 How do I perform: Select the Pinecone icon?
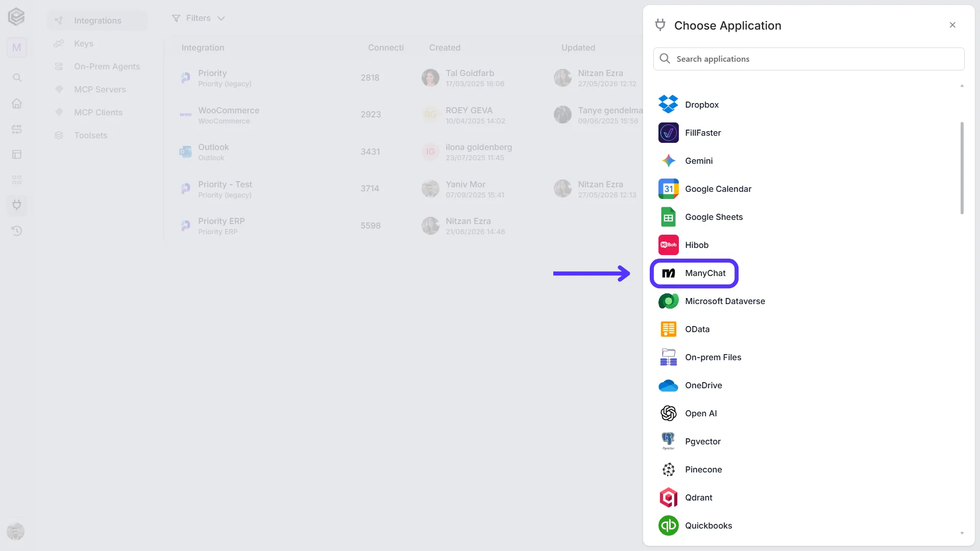click(668, 469)
